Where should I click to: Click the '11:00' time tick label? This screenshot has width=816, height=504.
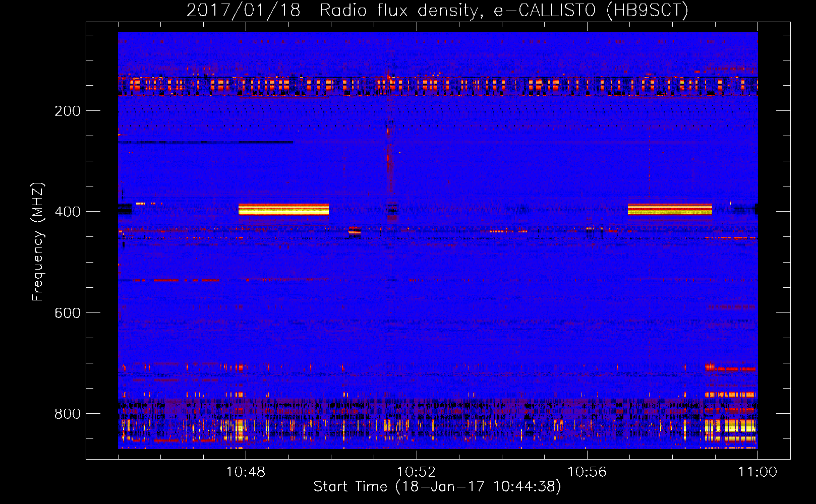coord(757,472)
